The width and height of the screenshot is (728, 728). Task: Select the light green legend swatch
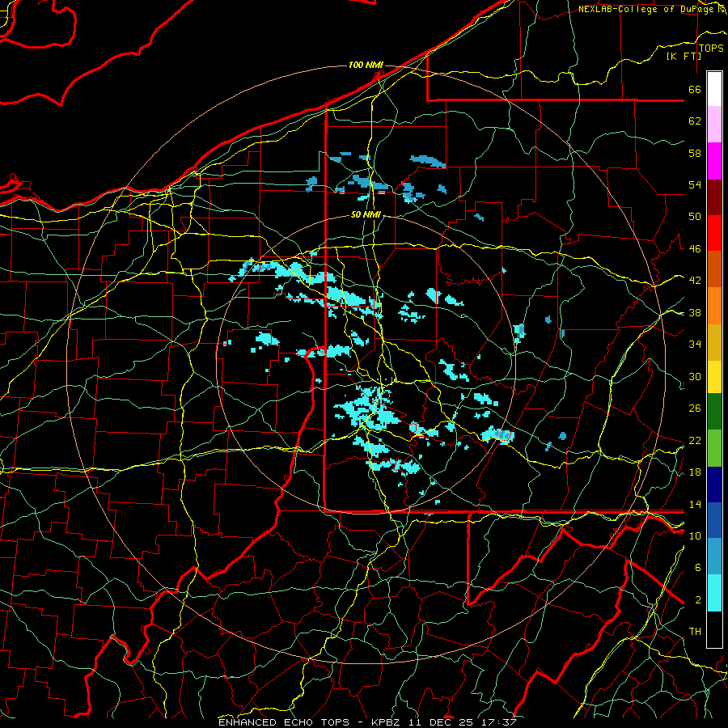(x=714, y=448)
